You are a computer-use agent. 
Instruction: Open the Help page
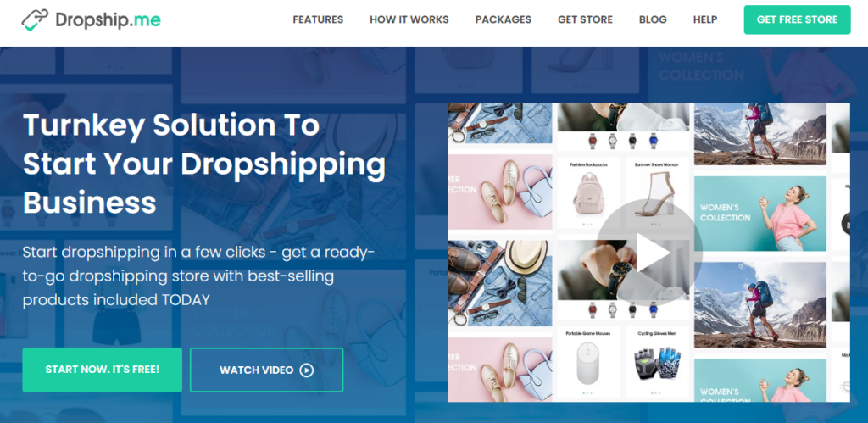[705, 19]
